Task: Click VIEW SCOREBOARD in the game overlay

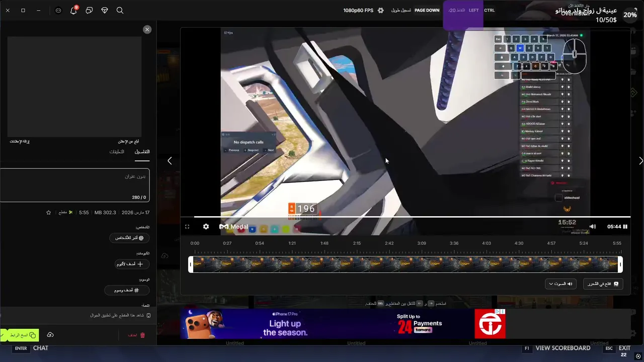Action: tap(563, 348)
